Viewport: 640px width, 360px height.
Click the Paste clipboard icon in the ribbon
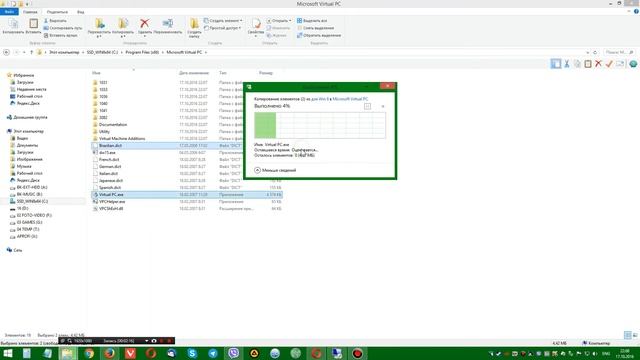coord(33,27)
